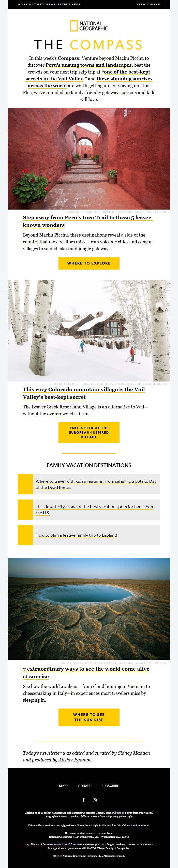Select Shop in the footer menu
Screen dimensions: 178x868
63,785
